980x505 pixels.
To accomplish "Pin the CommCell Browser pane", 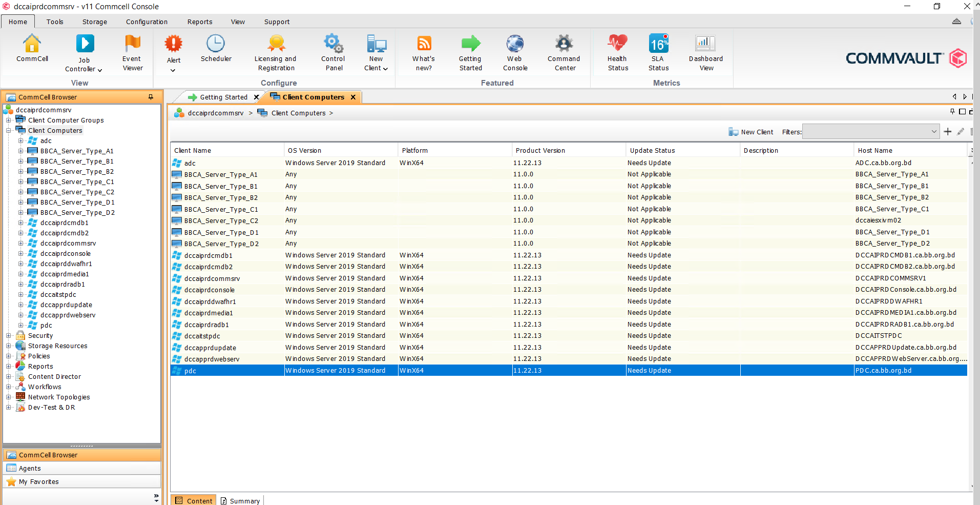I will tap(151, 97).
